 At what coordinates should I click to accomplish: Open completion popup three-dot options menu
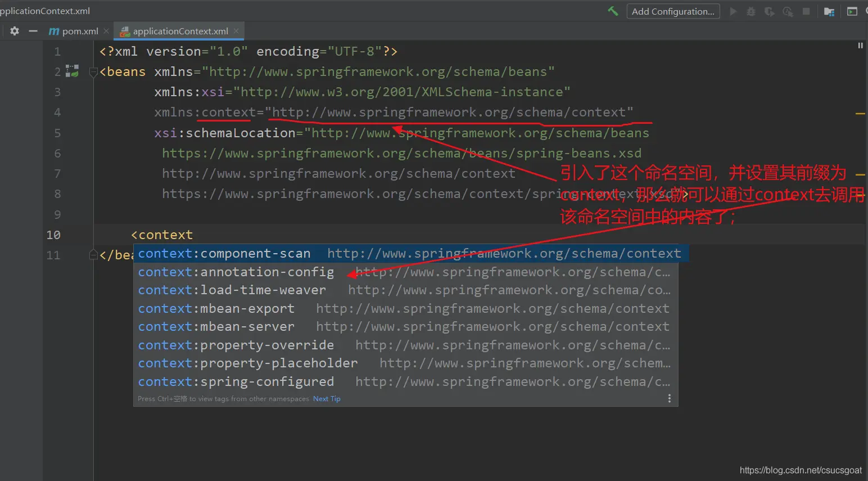pos(669,398)
